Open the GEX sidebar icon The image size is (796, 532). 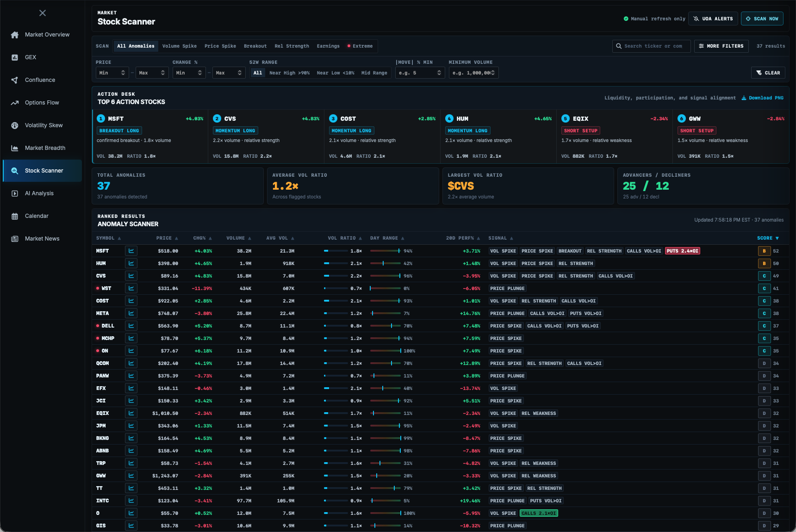click(x=15, y=57)
